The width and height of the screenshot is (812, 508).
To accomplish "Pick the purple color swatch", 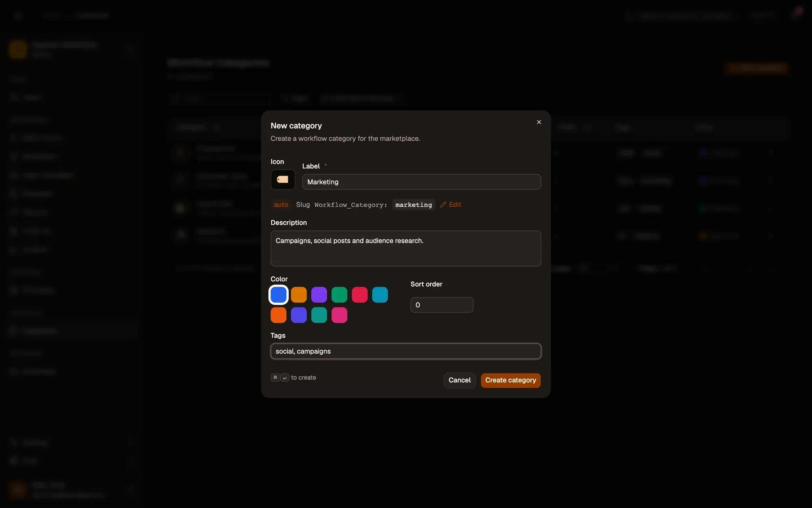I will click(x=319, y=295).
